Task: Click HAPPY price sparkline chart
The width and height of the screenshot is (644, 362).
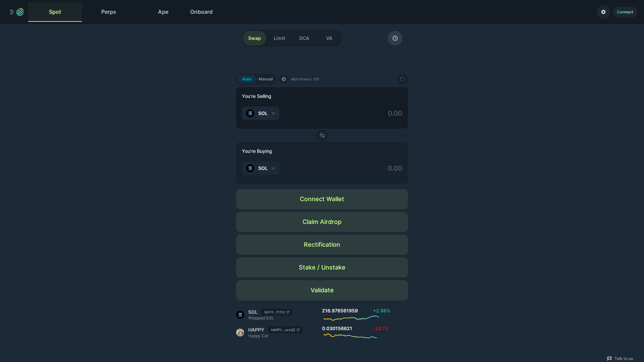Action: (x=350, y=336)
